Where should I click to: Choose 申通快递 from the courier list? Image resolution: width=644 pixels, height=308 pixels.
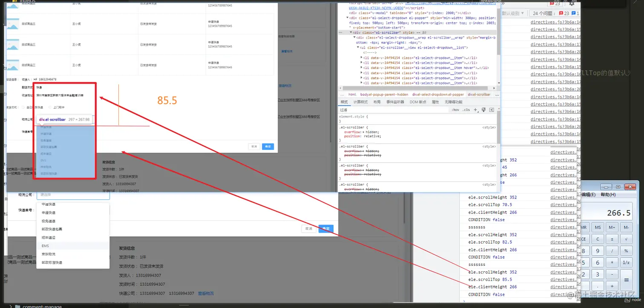point(73,213)
